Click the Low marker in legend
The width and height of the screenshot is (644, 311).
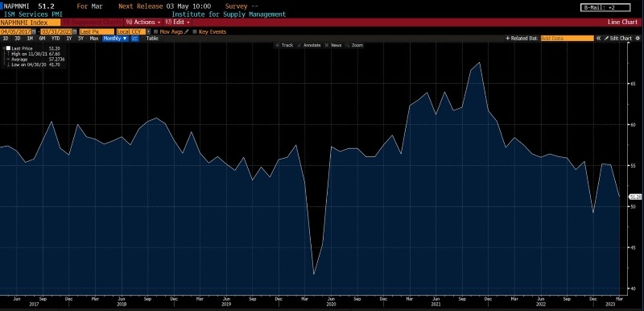coord(8,64)
